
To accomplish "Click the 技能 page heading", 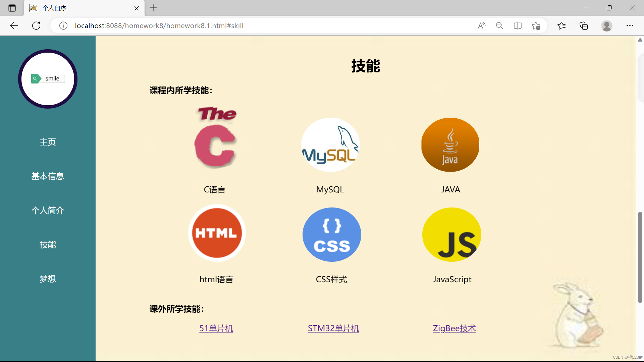I will tap(366, 66).
